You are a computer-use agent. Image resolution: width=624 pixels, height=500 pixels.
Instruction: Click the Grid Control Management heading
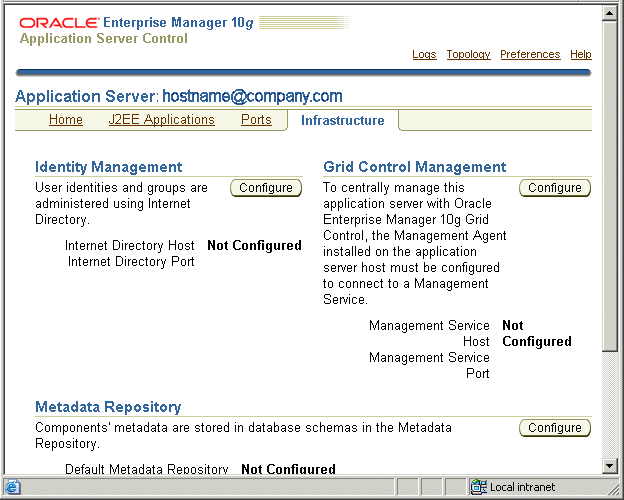(x=415, y=167)
